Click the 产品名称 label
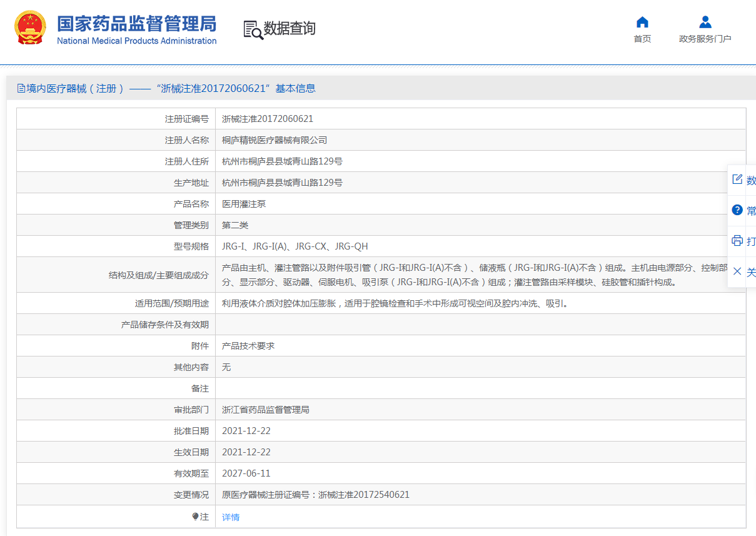Viewport: 756px width, 536px height. pos(191,204)
